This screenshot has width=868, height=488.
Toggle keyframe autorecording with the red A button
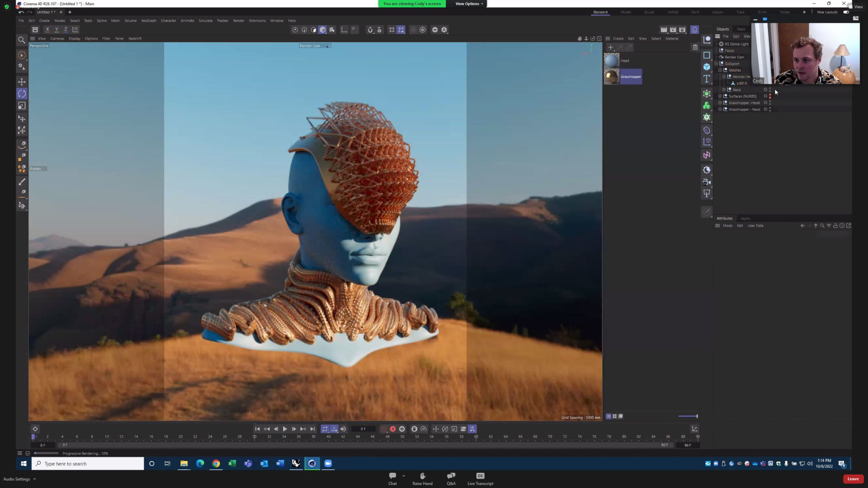click(393, 429)
